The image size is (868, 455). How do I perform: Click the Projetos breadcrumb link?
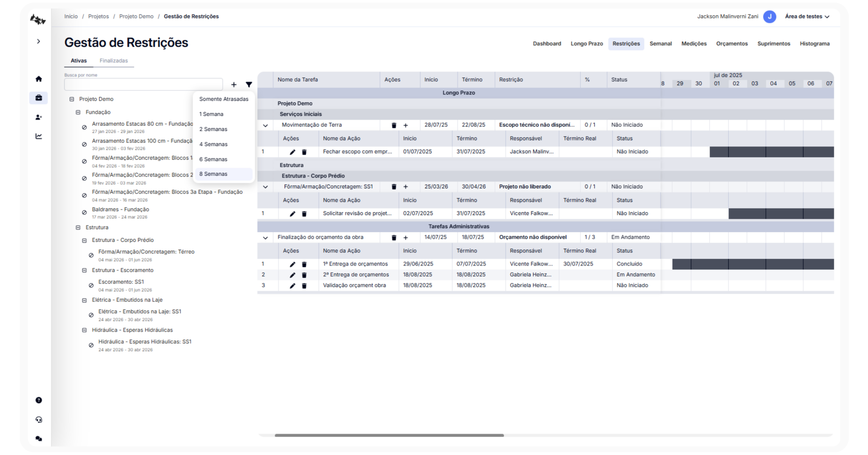pos(98,16)
